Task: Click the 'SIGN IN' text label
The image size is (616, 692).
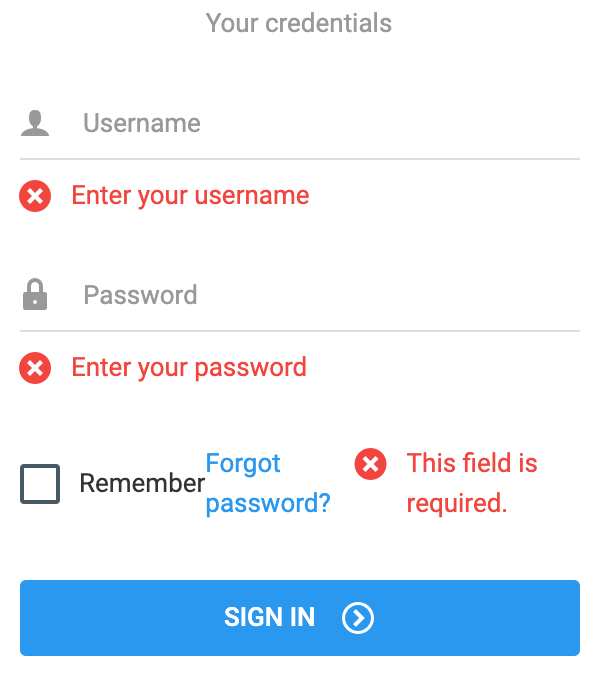Action: [x=269, y=618]
